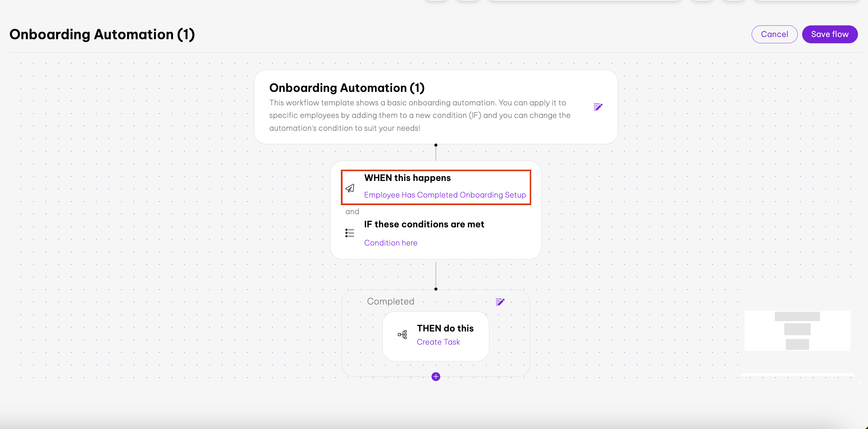Click the edit icon on the workflow description card
Screen dimensions: 868x429
(x=598, y=107)
